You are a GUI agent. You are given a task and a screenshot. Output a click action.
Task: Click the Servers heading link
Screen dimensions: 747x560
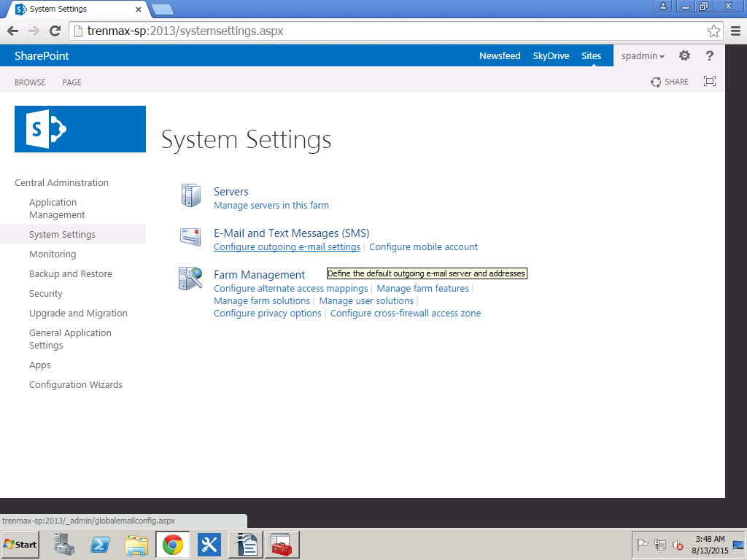(x=231, y=192)
